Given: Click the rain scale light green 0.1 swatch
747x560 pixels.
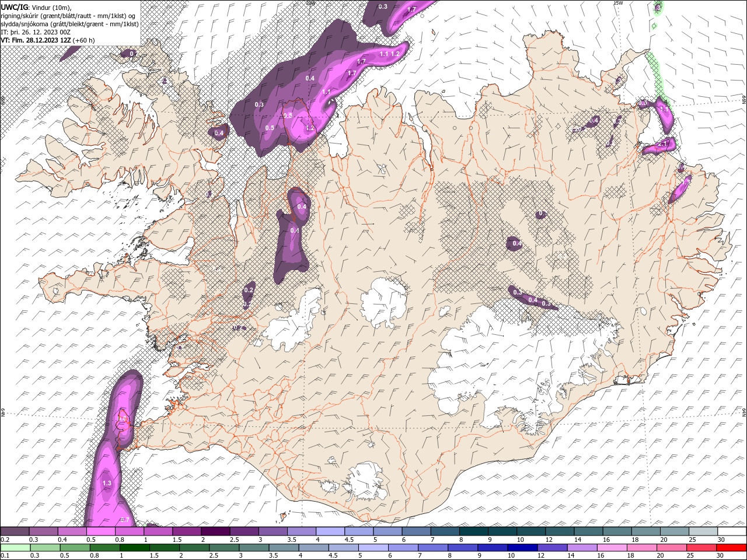Looking at the screenshot, I should [x=15, y=548].
